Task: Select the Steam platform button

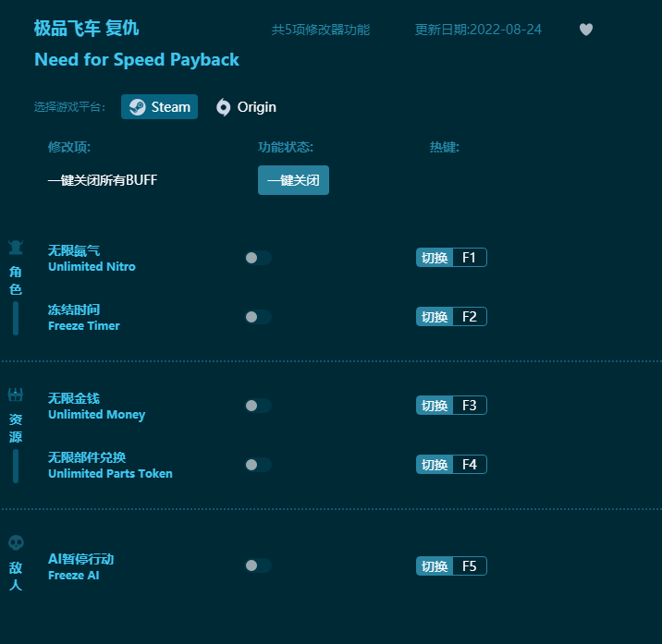Action: [x=159, y=107]
